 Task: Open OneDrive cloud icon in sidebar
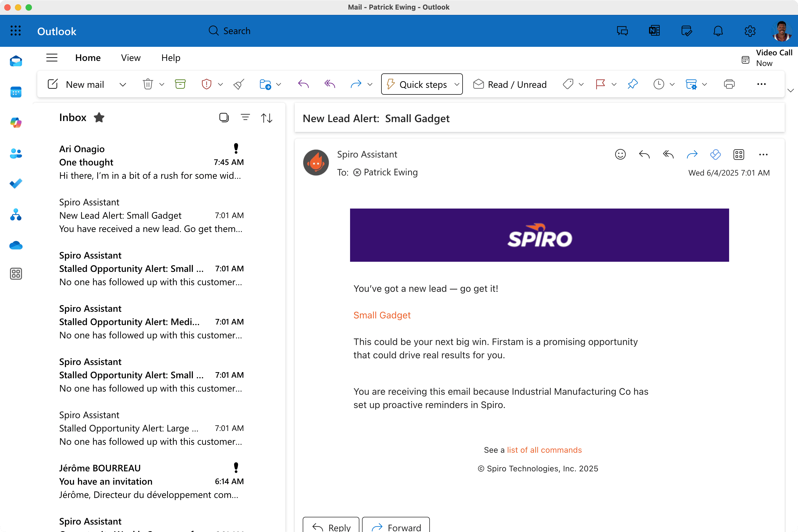click(16, 245)
